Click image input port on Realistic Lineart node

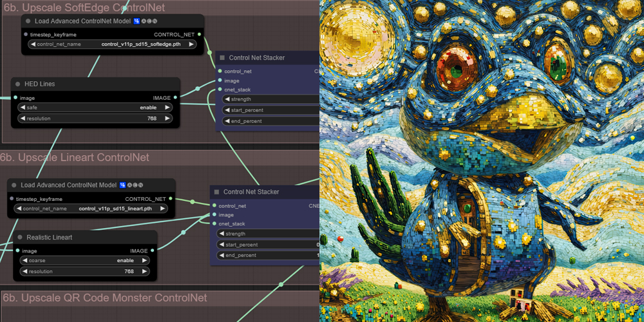pyautogui.click(x=17, y=251)
